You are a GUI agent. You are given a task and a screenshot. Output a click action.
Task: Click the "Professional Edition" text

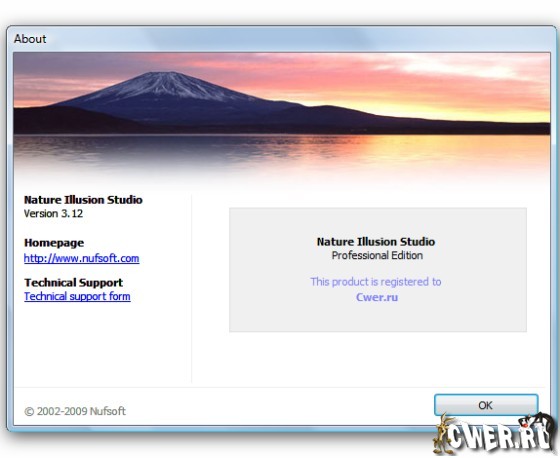(x=377, y=255)
